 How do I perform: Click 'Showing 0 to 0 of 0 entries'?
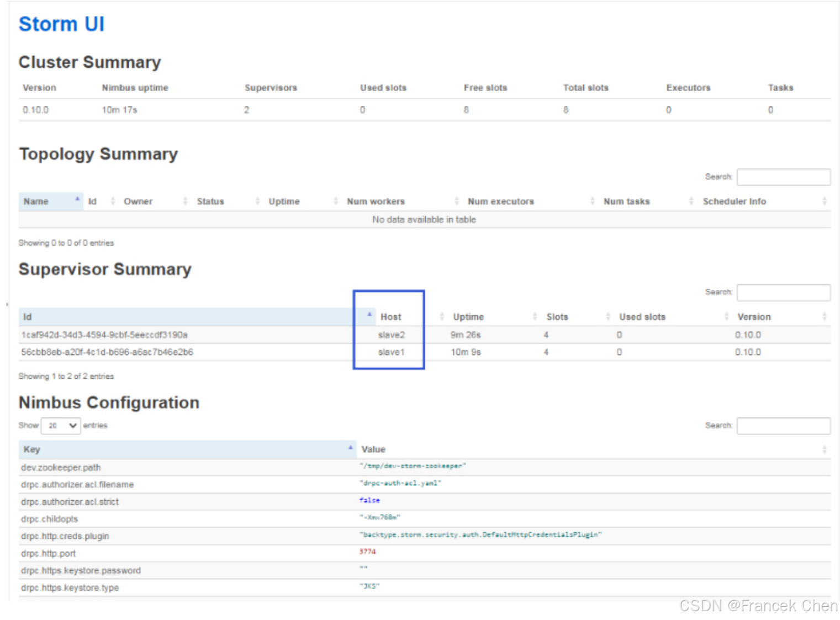point(66,243)
